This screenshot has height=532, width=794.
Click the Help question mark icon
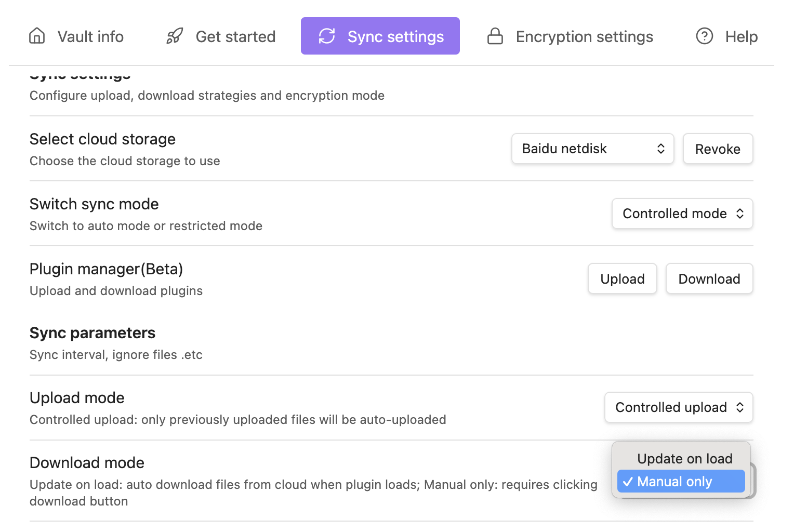click(x=705, y=36)
